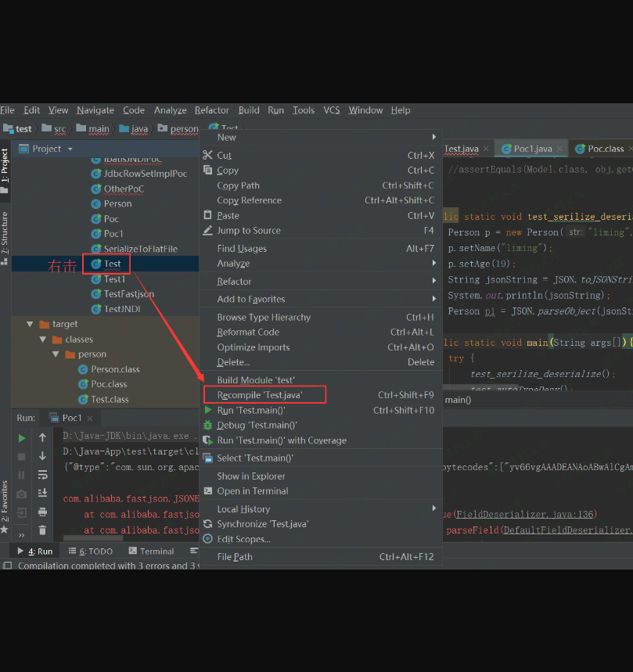
Task: Click the Debug 'Test.main()' bug icon
Action: pyautogui.click(x=208, y=426)
